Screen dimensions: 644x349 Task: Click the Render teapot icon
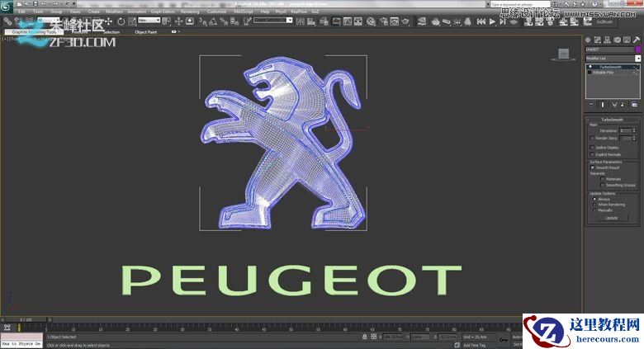(405, 21)
